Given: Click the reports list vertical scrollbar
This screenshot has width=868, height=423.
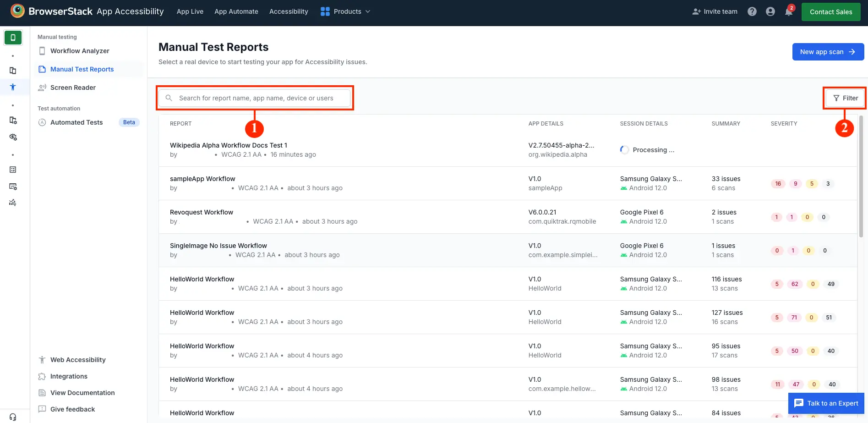Looking at the screenshot, I should [x=861, y=176].
